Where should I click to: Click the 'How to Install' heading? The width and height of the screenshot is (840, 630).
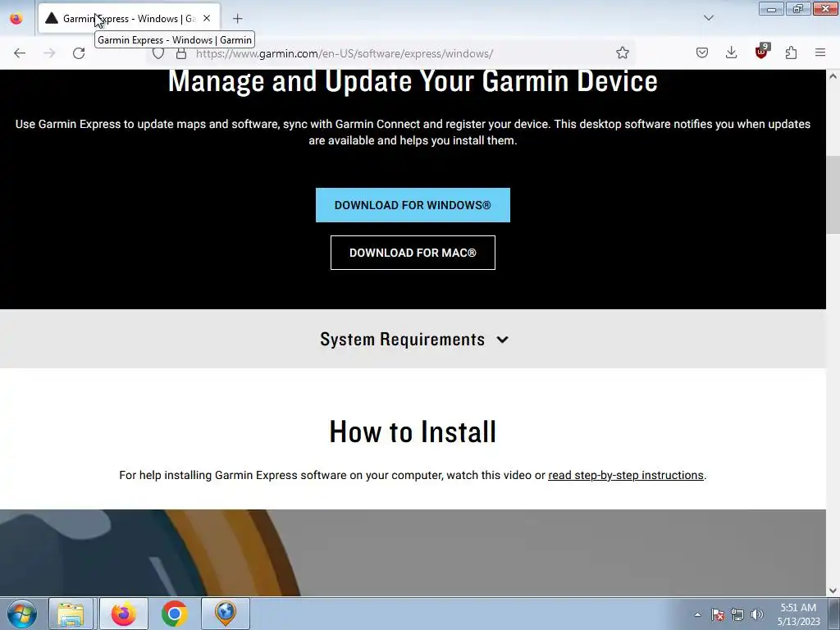(413, 431)
